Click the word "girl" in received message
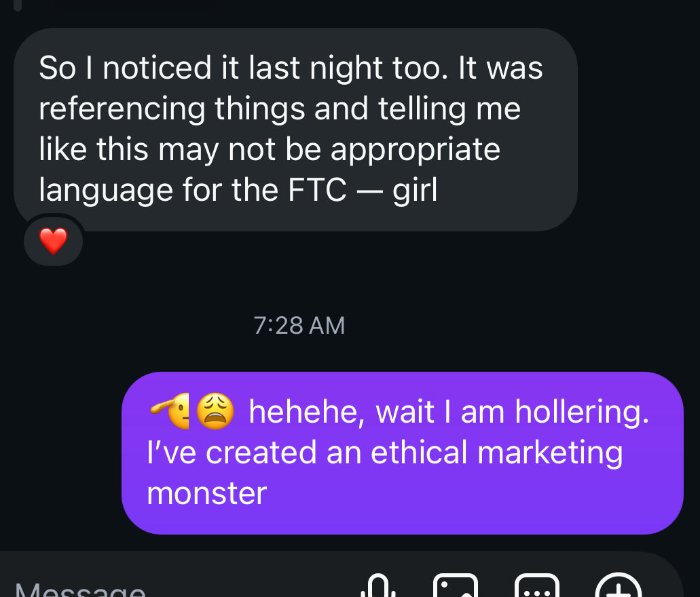700x597 pixels. click(x=415, y=190)
